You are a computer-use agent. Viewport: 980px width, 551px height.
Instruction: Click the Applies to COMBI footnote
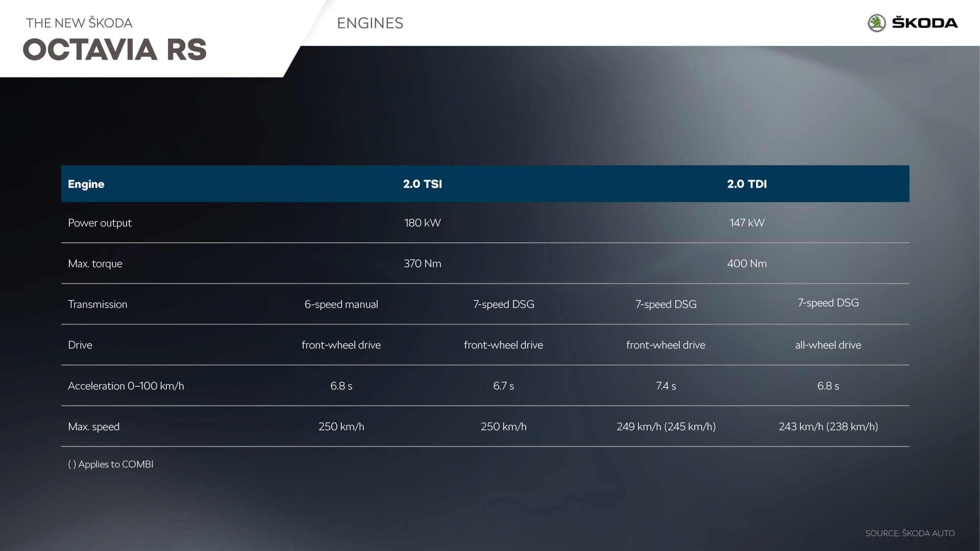point(111,464)
